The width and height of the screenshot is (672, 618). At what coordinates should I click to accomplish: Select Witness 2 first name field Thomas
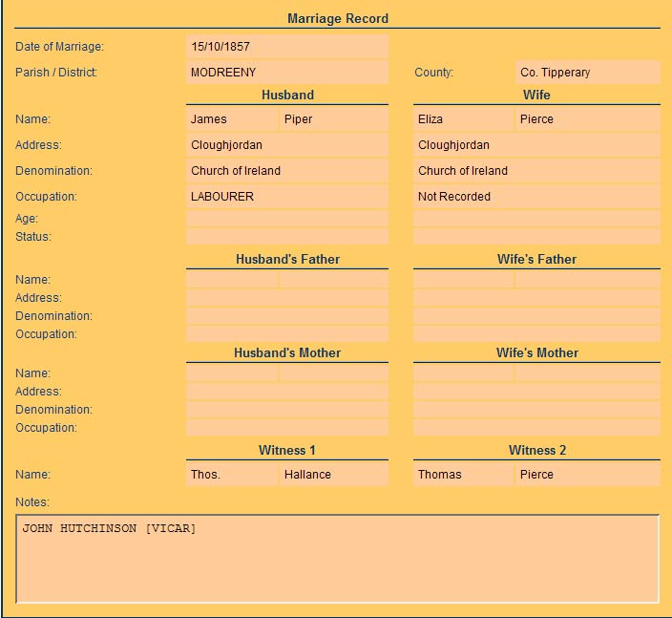click(x=463, y=475)
